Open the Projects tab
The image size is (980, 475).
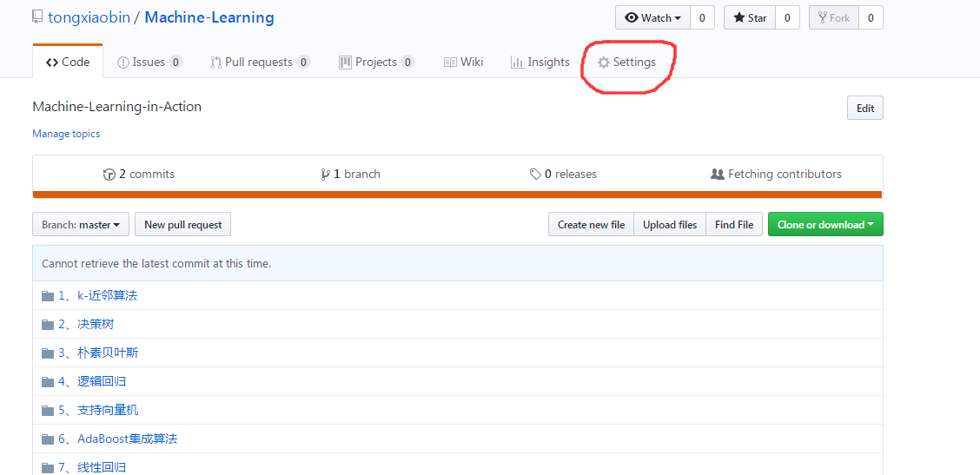[x=376, y=62]
